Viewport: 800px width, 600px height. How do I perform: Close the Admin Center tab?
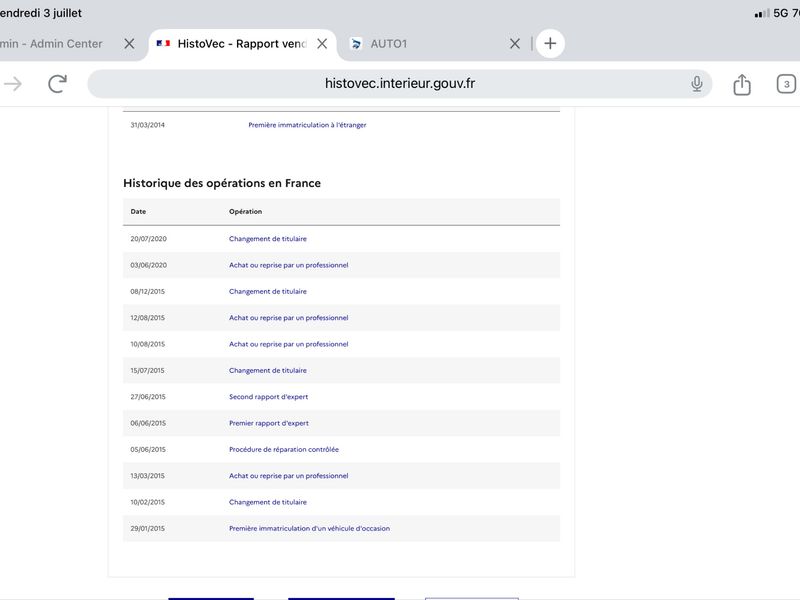point(130,44)
